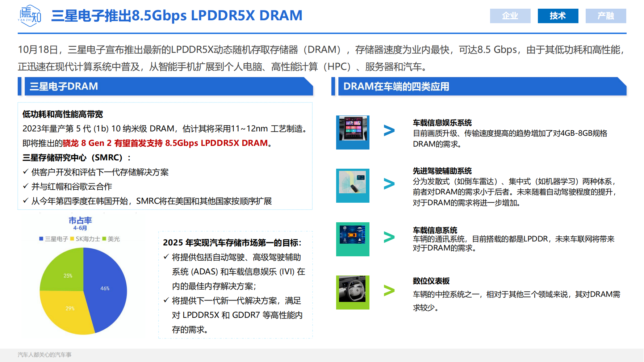
Task: Switch to the 产融 tab
Action: (606, 16)
